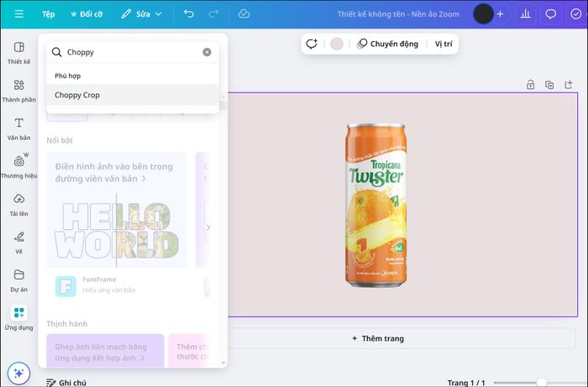This screenshot has width=588, height=387.
Task: Adjust the zoom slider handle
Action: click(x=542, y=383)
